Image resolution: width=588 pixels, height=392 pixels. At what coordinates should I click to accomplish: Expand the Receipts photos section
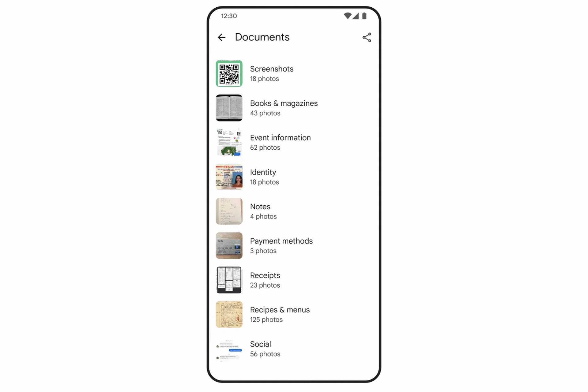293,280
